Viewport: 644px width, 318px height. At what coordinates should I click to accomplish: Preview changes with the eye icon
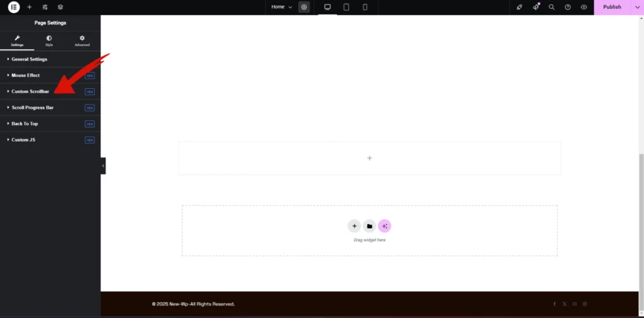point(584,7)
